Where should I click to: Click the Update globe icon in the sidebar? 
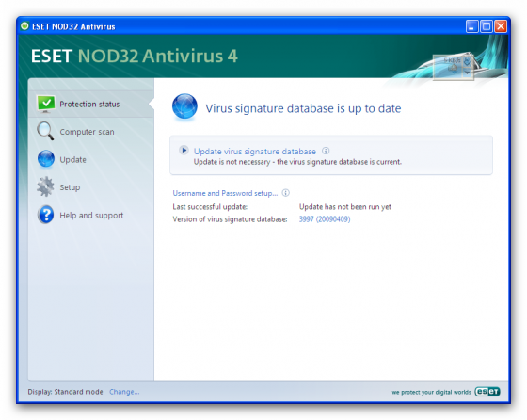pos(46,159)
